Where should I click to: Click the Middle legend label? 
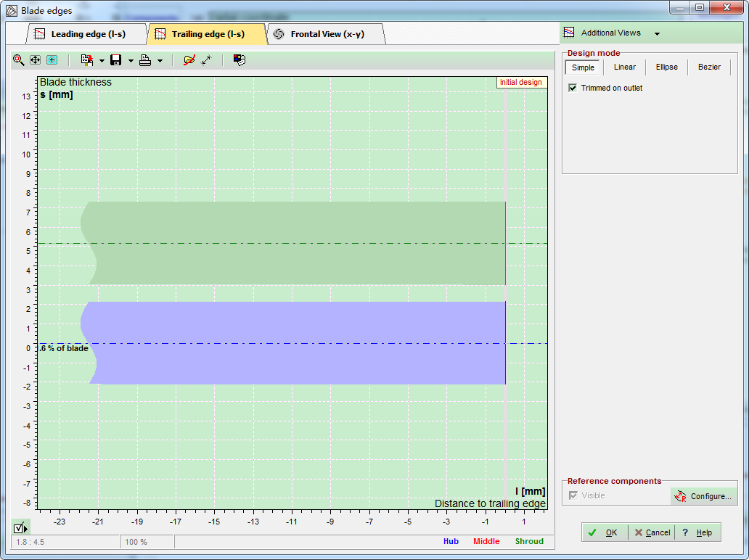(x=486, y=541)
